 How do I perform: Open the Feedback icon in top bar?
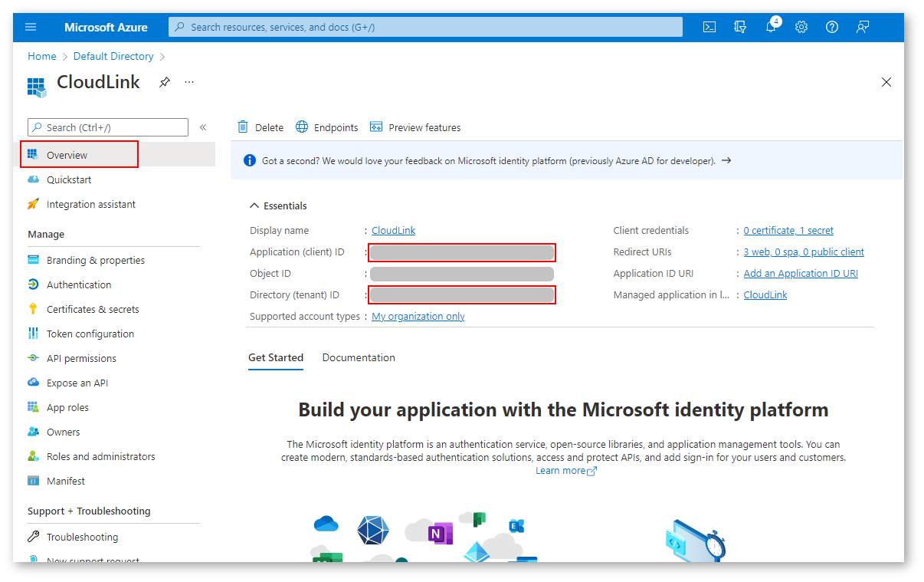[863, 27]
